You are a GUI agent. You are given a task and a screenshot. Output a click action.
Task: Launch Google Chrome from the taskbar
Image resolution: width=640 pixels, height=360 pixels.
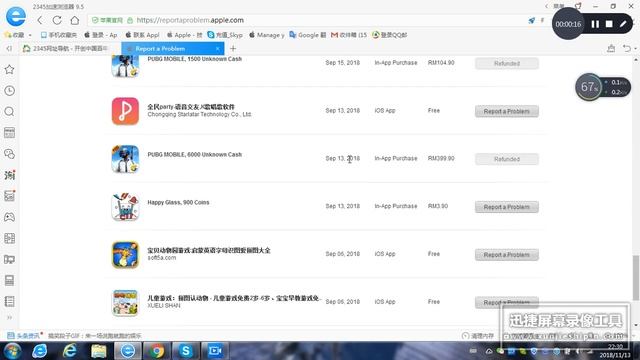pyautogui.click(x=156, y=351)
